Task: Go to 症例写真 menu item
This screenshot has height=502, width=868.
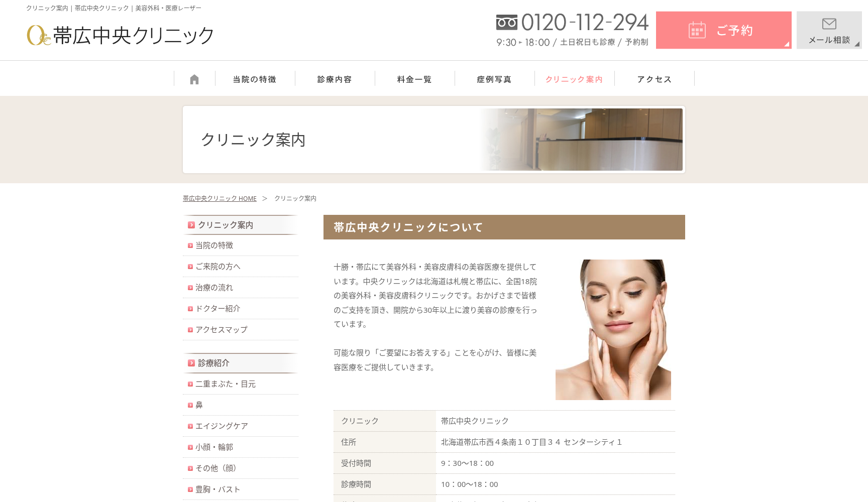Action: tap(494, 79)
